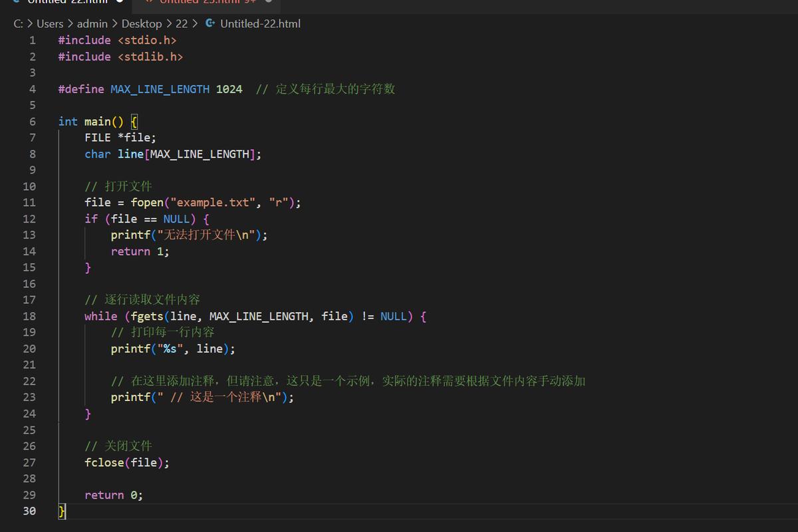Open the Users breadcrumb dropdown
798x532 pixels.
pyautogui.click(x=50, y=23)
